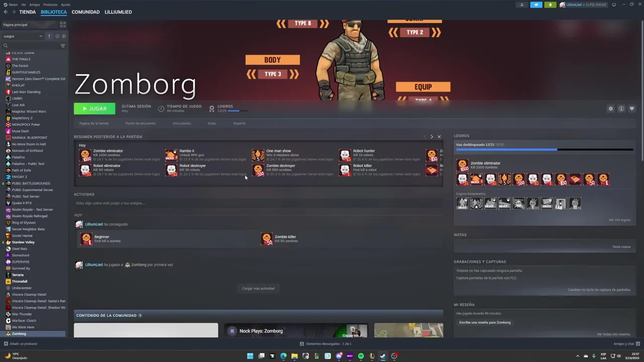The height and width of the screenshot is (362, 644).
Task: Open the LILLIUMLIED profile tab
Action: 118,12
